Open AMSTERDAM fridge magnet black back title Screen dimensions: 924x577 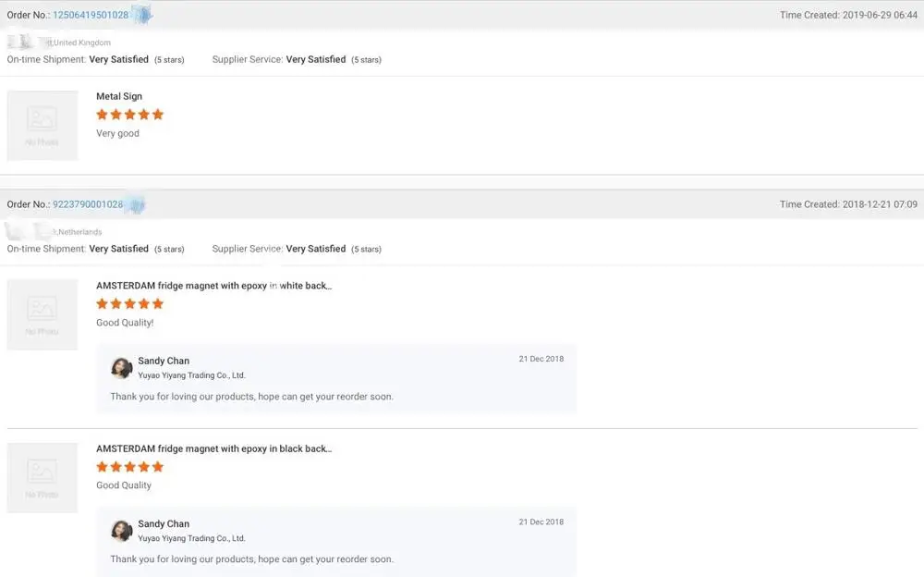coord(213,448)
